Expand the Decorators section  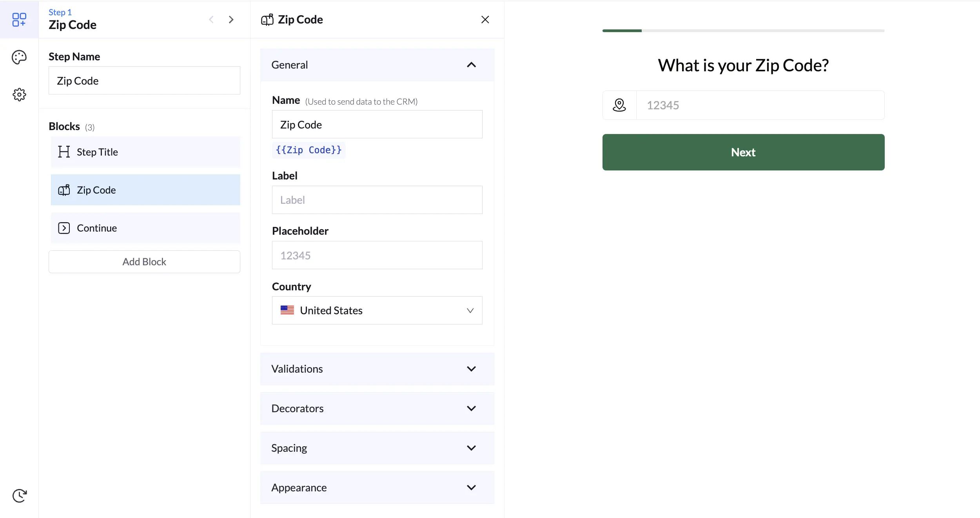(377, 408)
